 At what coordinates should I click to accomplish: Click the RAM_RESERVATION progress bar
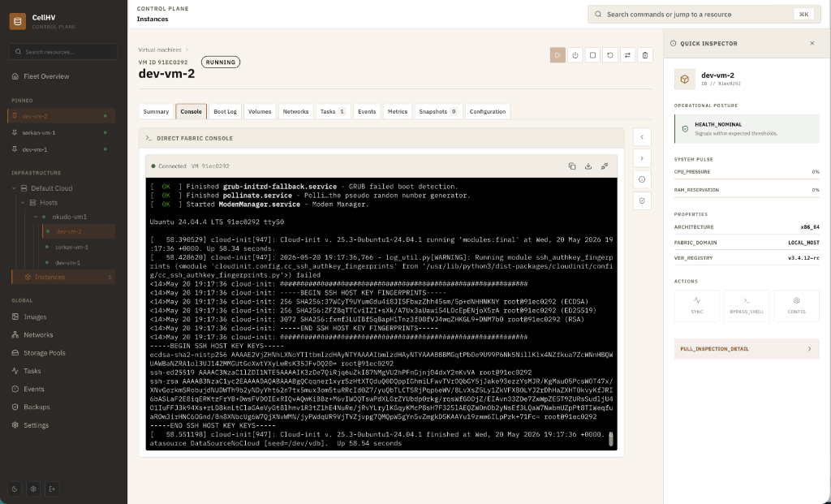(x=747, y=197)
